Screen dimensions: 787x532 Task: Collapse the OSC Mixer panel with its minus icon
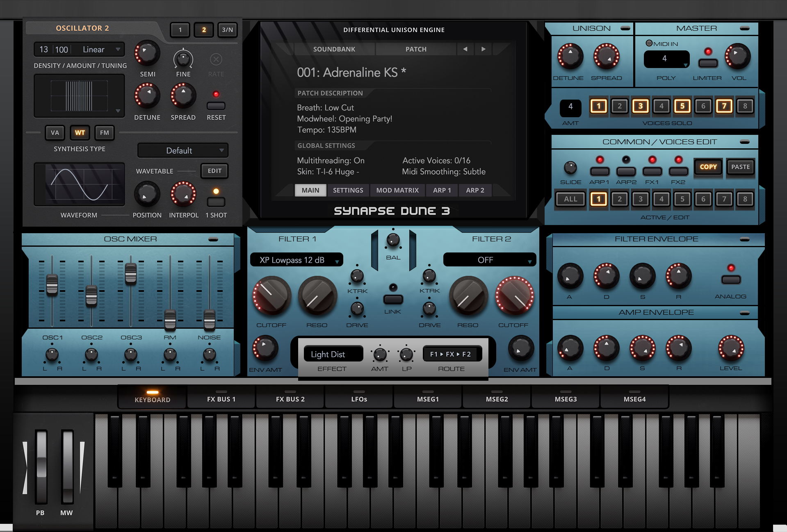[x=213, y=239]
